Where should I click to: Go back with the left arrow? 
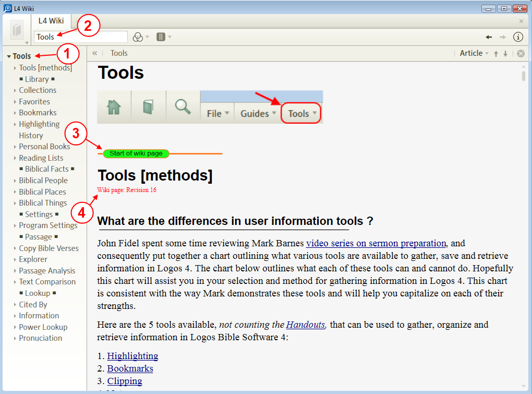pyautogui.click(x=489, y=37)
